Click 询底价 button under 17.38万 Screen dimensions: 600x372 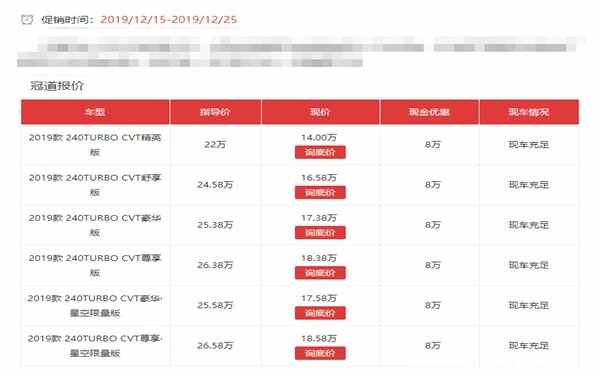click(x=320, y=233)
